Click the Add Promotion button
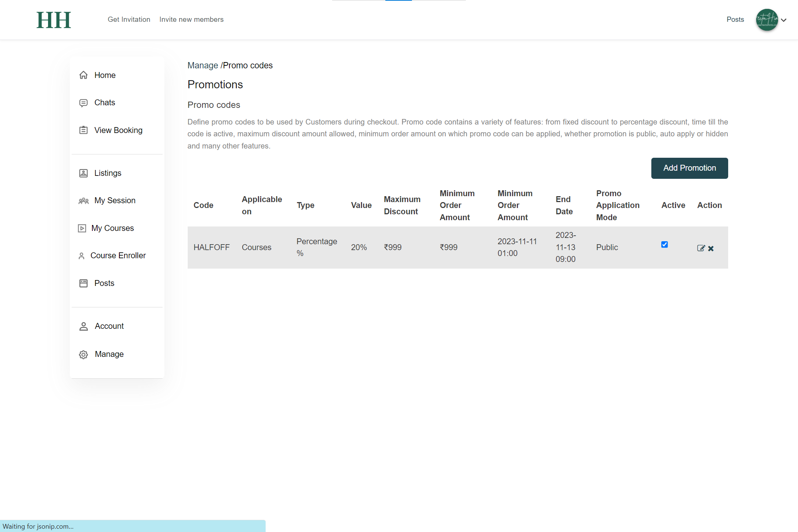Image resolution: width=798 pixels, height=532 pixels. coord(689,168)
